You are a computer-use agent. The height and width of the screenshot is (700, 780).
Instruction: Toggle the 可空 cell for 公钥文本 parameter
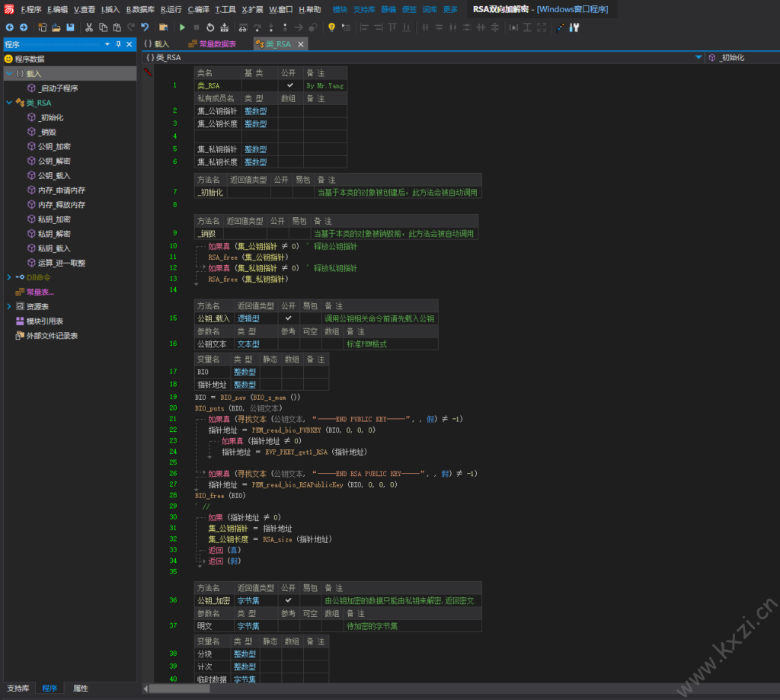(x=311, y=344)
